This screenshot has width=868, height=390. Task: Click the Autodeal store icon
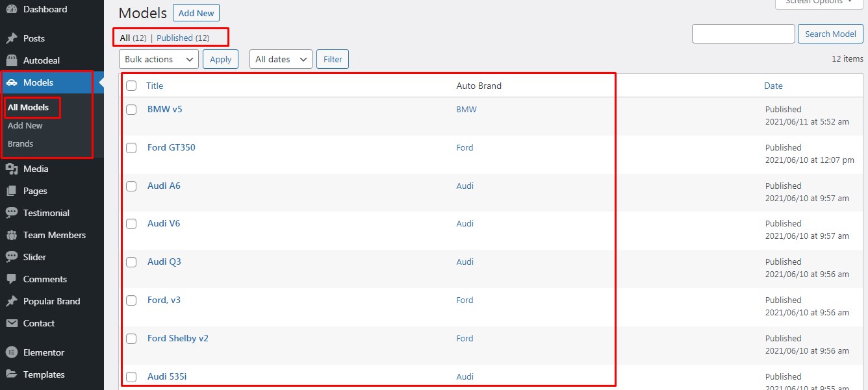point(11,60)
